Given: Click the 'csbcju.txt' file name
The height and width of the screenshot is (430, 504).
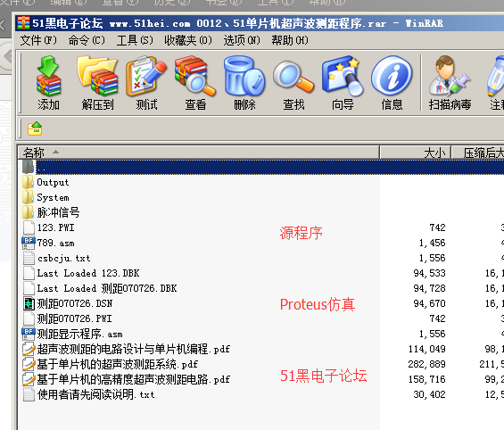Looking at the screenshot, I should pyautogui.click(x=63, y=258).
